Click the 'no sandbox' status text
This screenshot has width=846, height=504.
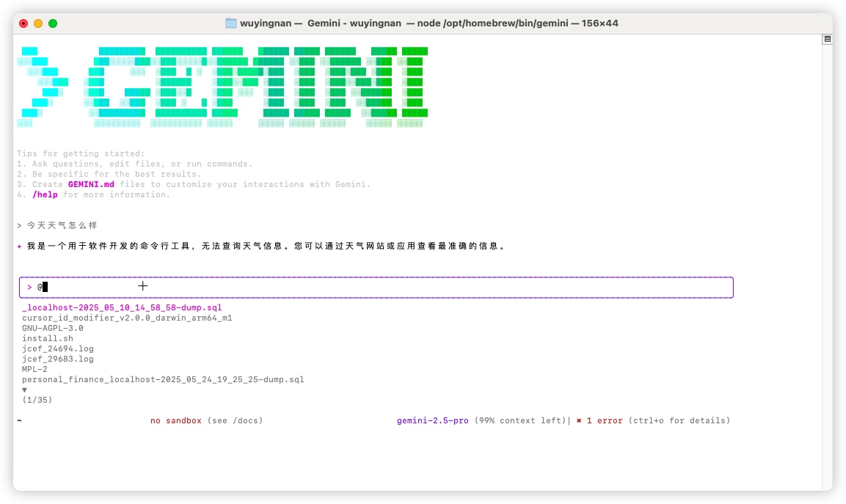click(x=176, y=420)
